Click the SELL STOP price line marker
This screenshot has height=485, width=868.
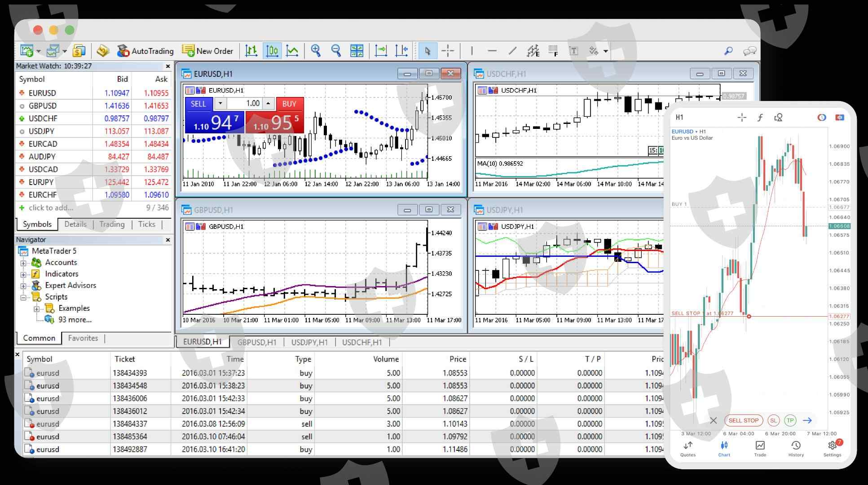pos(749,317)
